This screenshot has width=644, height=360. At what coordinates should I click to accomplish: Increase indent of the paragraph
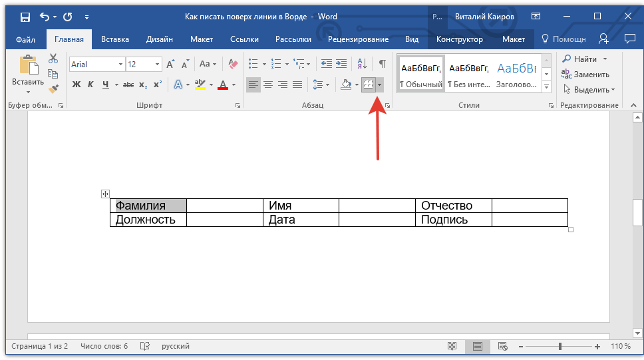tap(341, 64)
